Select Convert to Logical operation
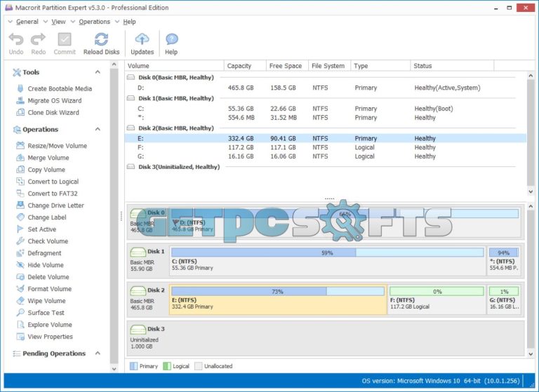This screenshot has height=392, width=539. [48, 182]
